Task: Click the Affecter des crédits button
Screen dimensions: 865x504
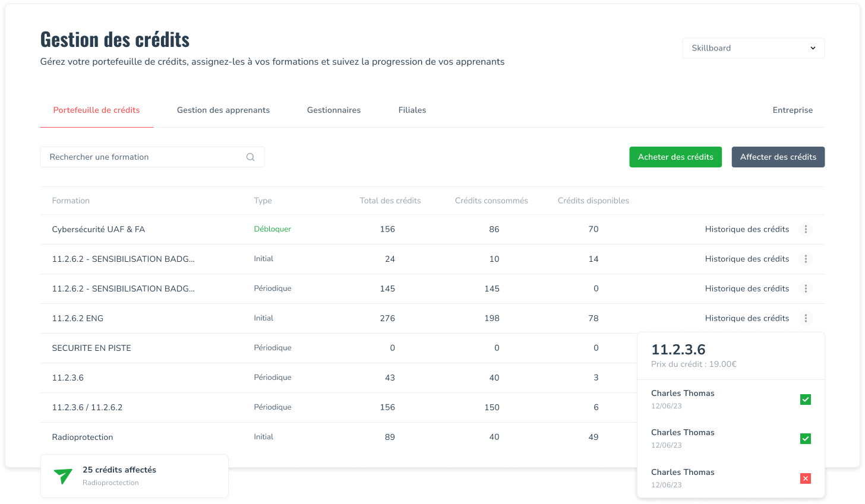Action: tap(778, 157)
